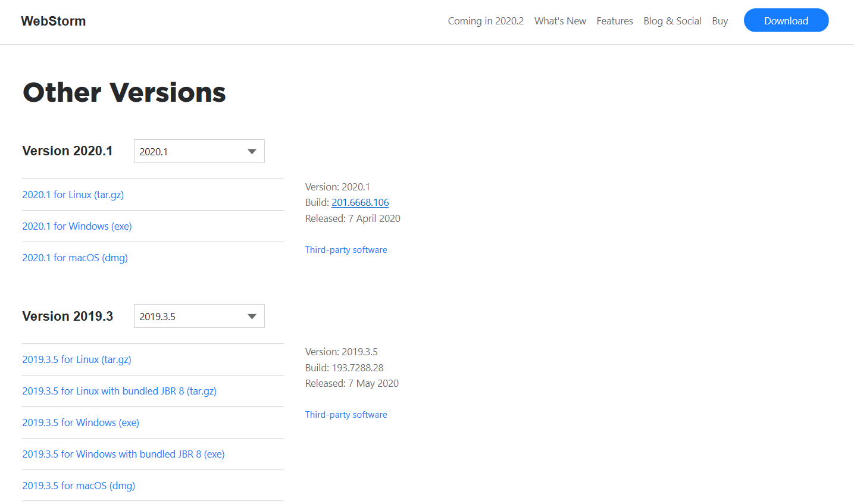Download 2019.3.5 for Linux with bundled JBR 8
This screenshot has width=854, height=504.
click(x=119, y=390)
